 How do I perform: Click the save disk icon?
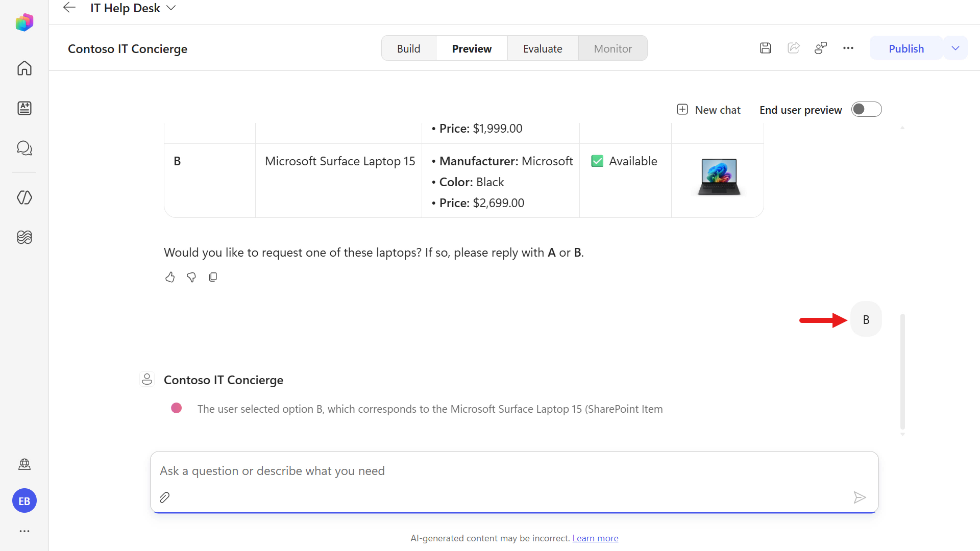click(765, 48)
